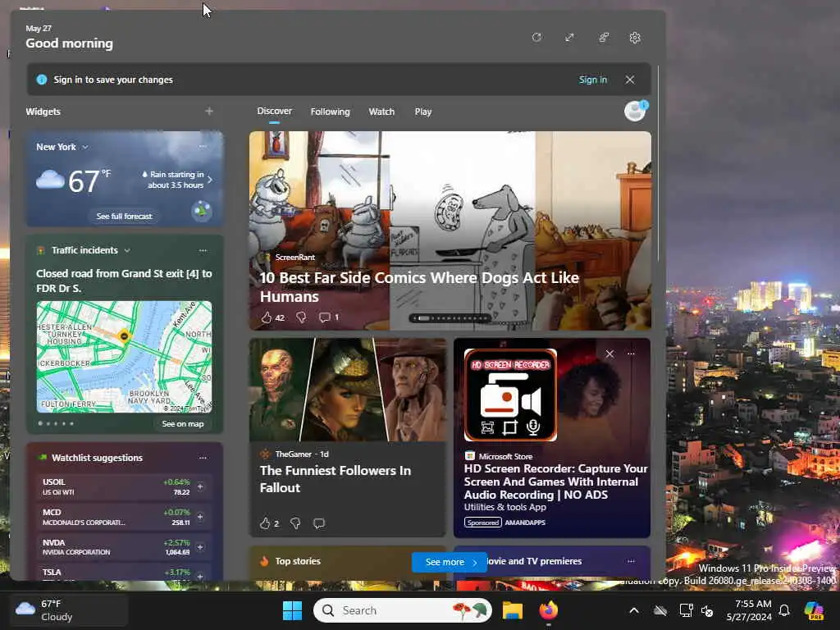
Task: Open 10 Best Far Side Comics headline
Action: click(419, 287)
